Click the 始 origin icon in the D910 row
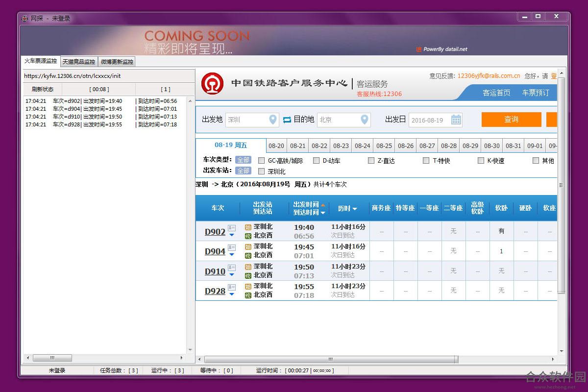 248,267
